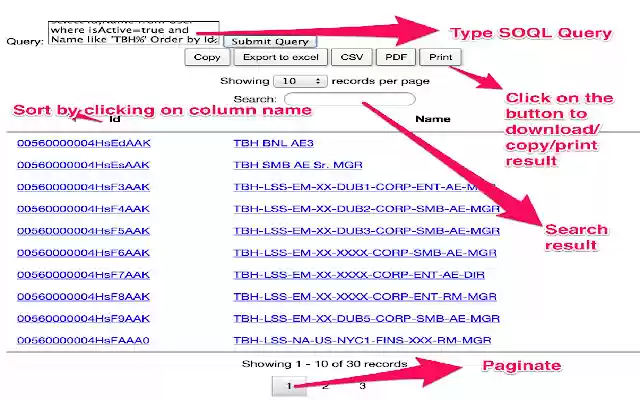Open record 00560000004HsF8AAK link

coord(83,297)
